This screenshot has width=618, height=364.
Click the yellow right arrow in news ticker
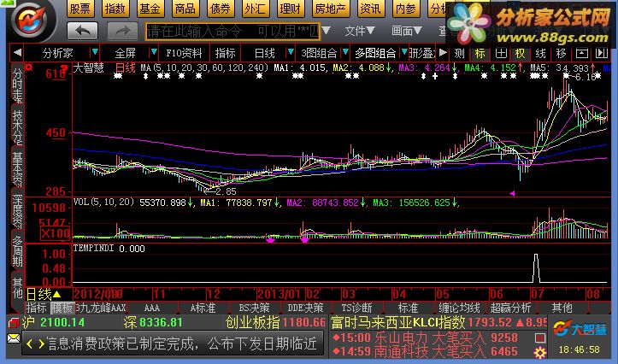pyautogui.click(x=41, y=344)
